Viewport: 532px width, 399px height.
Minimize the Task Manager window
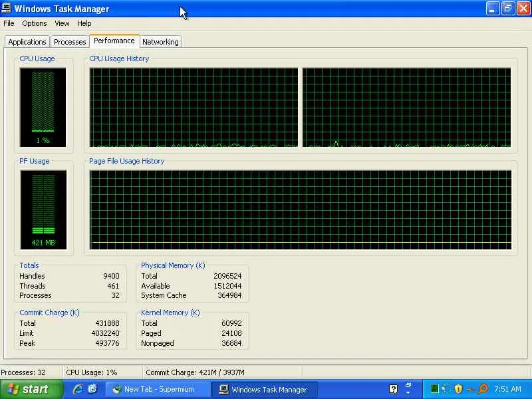click(493, 9)
